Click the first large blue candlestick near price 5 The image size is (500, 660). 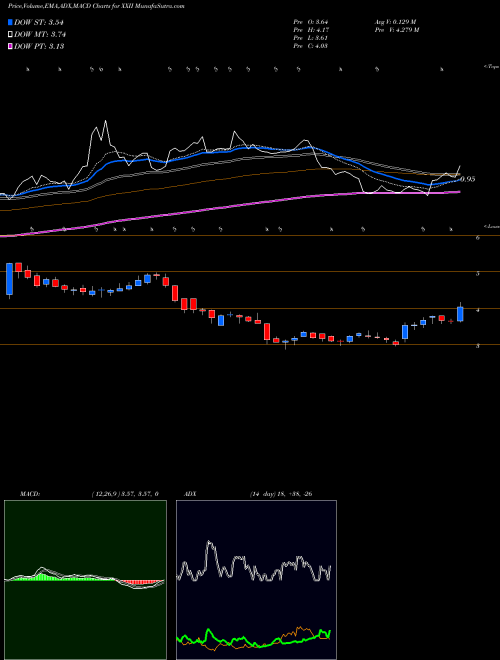[x=9, y=279]
